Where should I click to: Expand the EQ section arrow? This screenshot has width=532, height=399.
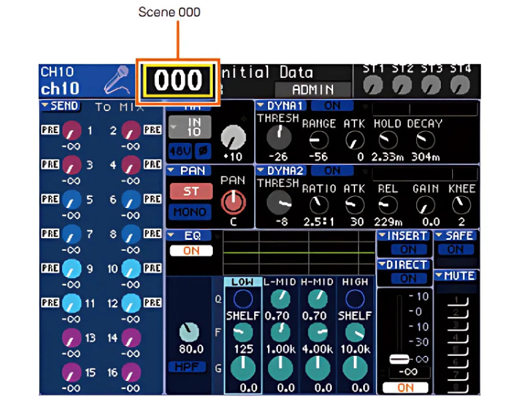[171, 235]
